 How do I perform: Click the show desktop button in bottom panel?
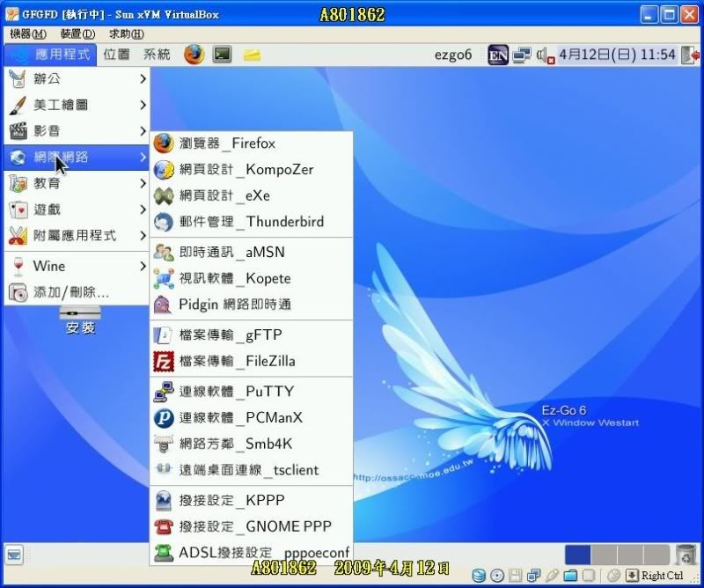14,555
